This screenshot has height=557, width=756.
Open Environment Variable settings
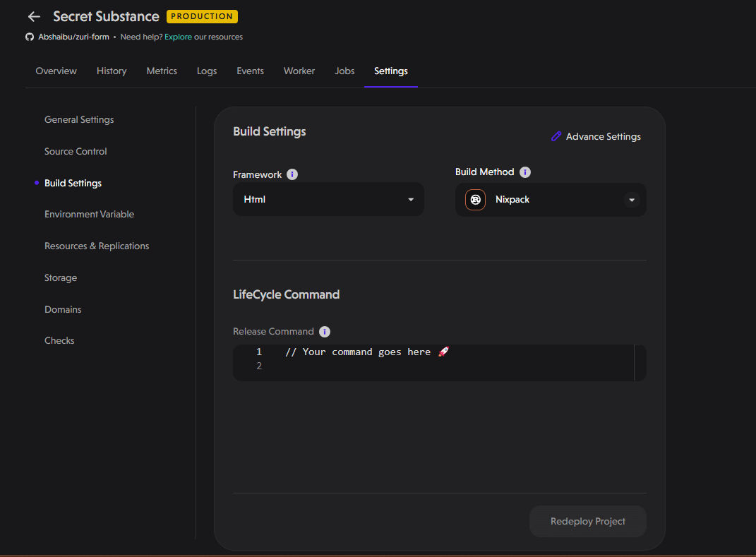(89, 214)
